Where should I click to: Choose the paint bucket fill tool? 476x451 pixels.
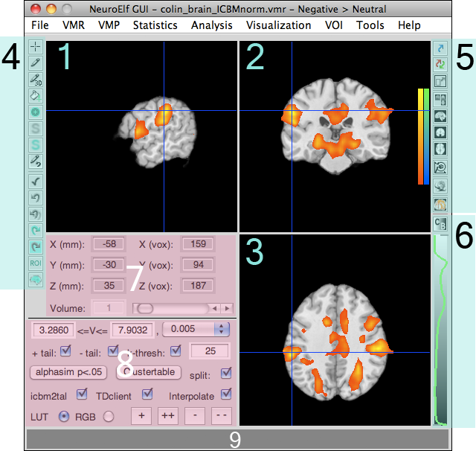click(x=35, y=95)
